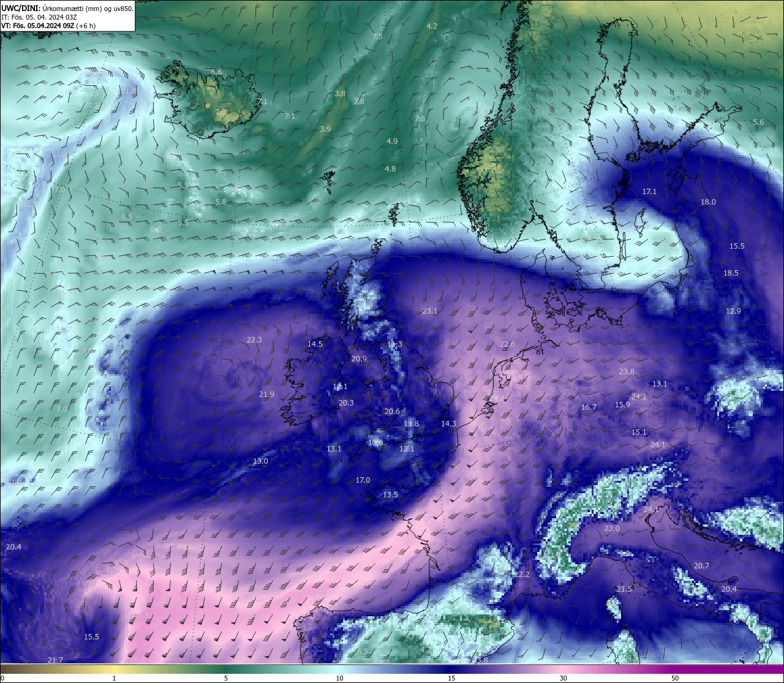Image resolution: width=784 pixels, height=683 pixels.
Task: Click the 5.6 value in the northeast
Action: (x=758, y=123)
